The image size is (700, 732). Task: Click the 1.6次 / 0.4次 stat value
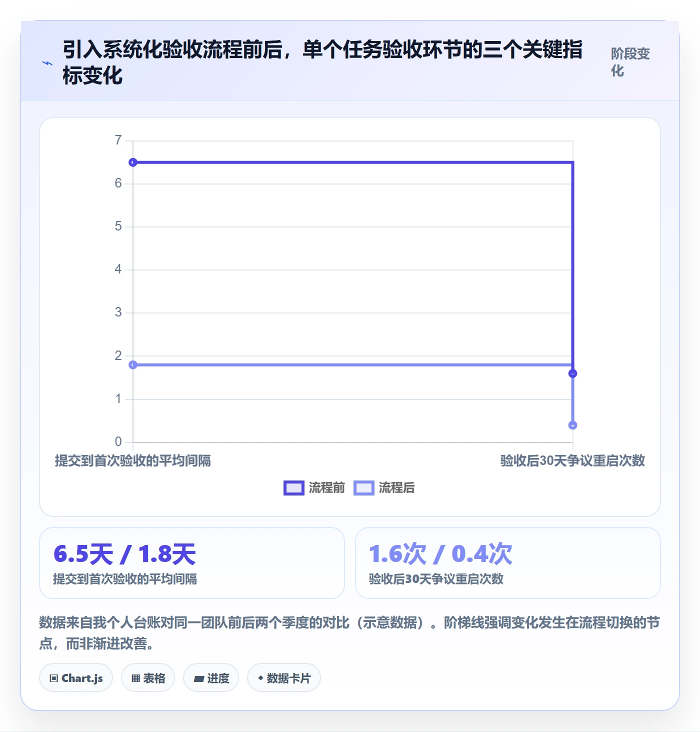440,554
